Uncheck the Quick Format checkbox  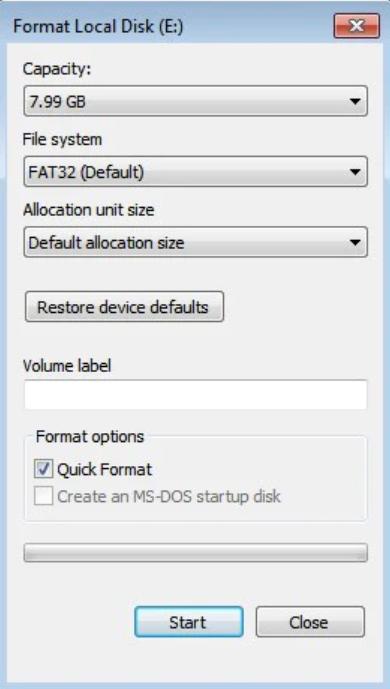[43, 469]
